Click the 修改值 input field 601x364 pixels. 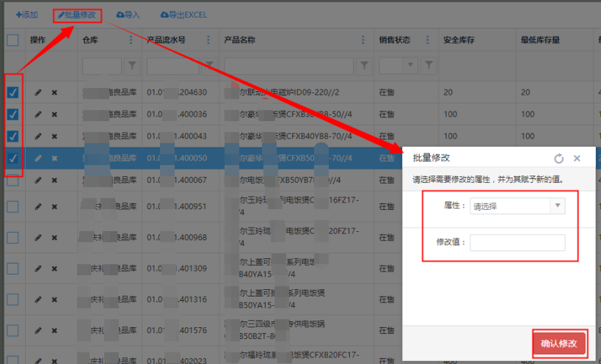(x=517, y=242)
